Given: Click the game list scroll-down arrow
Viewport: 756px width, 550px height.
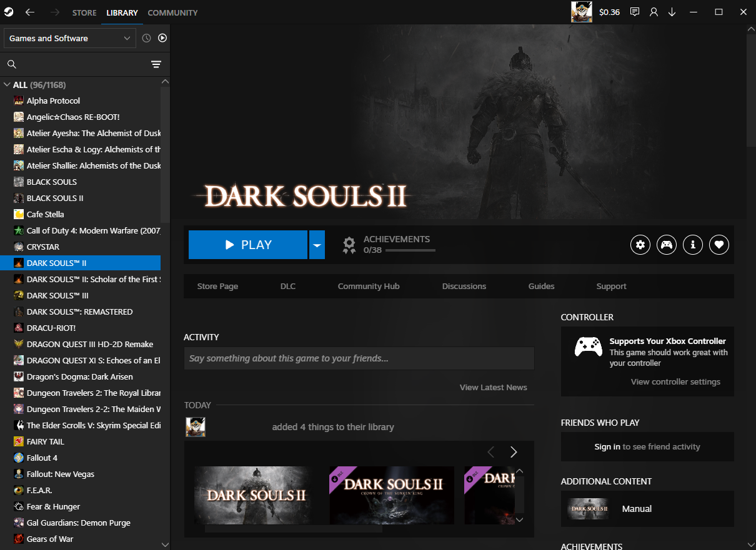Looking at the screenshot, I should 165,545.
